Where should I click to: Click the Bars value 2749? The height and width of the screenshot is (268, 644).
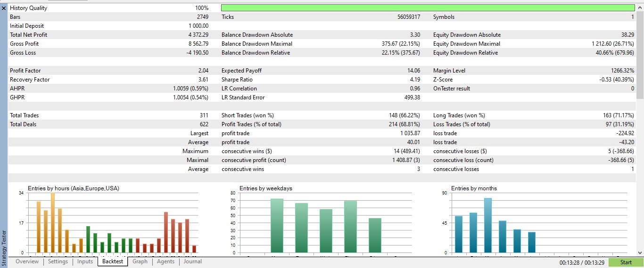click(203, 17)
